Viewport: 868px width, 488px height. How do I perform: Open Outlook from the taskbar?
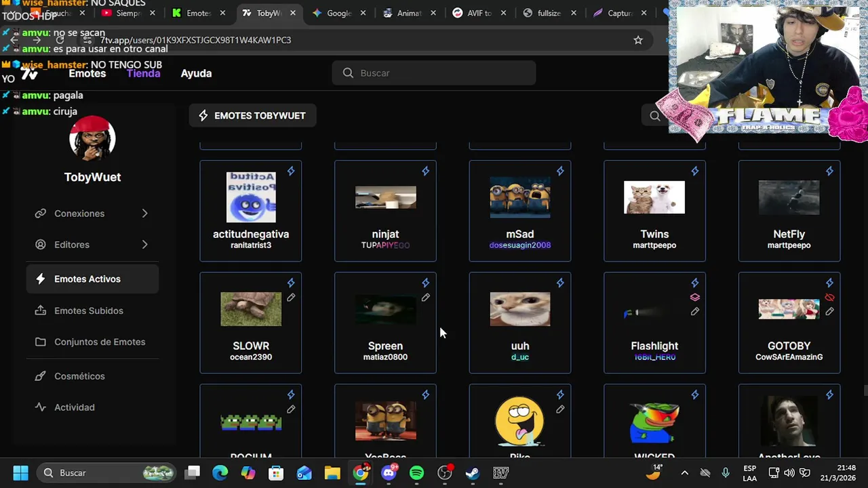point(304,473)
